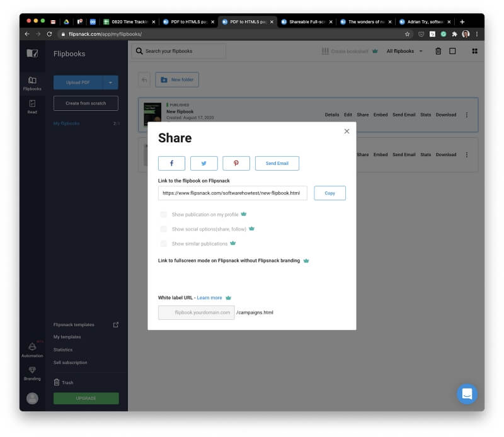Click crown icon beside Show similar publications
This screenshot has width=504, height=437.
(x=232, y=243)
